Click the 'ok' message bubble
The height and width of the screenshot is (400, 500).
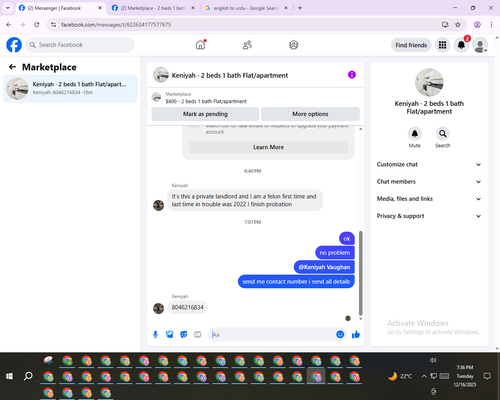[347, 238]
